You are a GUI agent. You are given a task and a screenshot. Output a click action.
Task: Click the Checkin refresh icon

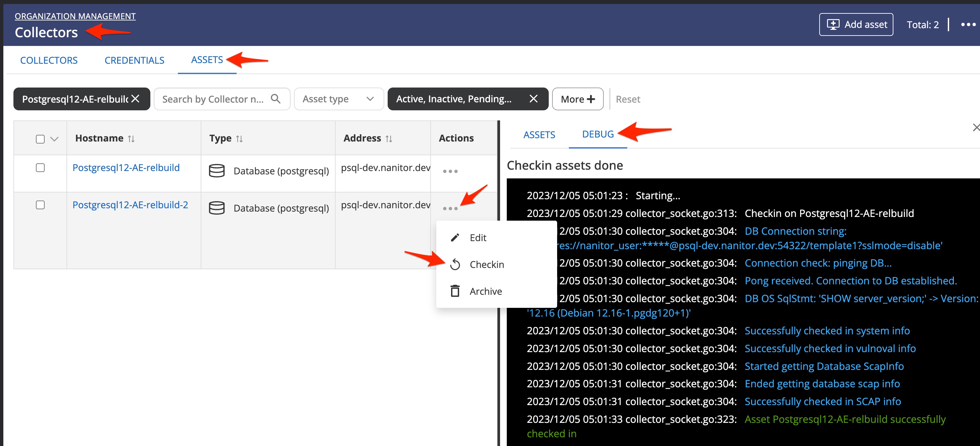(x=455, y=264)
